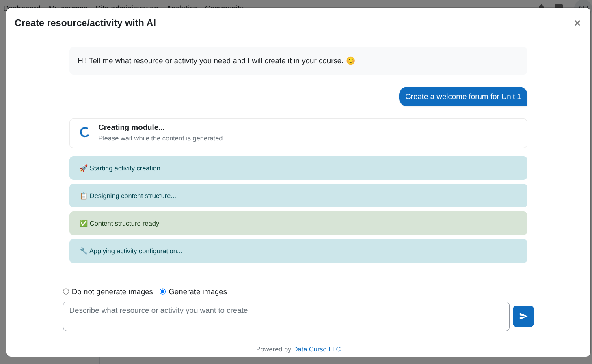
Task: Click the clipboard icon beside Designing content structure
Action: 83,195
